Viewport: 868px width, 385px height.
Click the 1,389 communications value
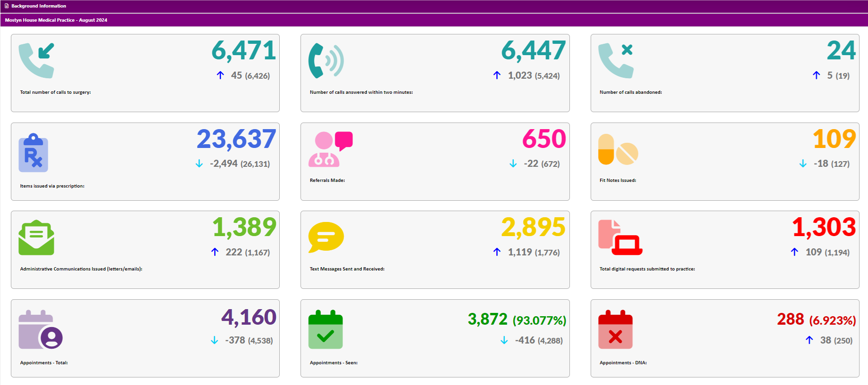[x=244, y=227]
